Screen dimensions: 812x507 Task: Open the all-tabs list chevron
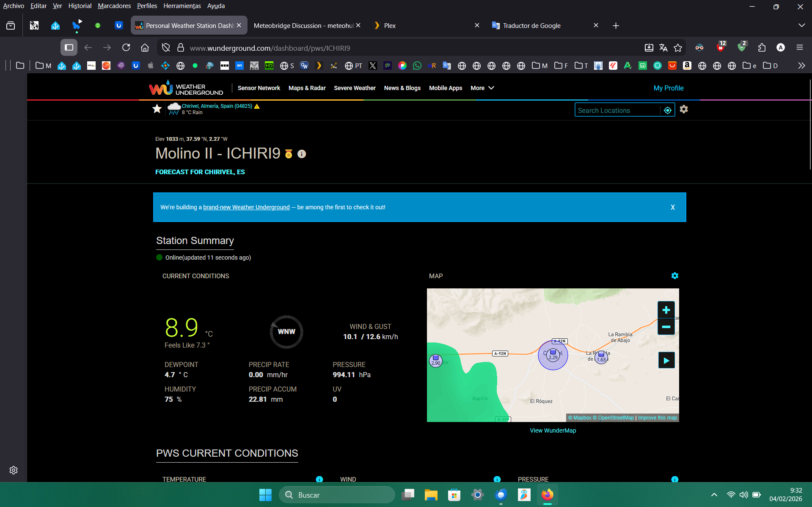point(802,25)
